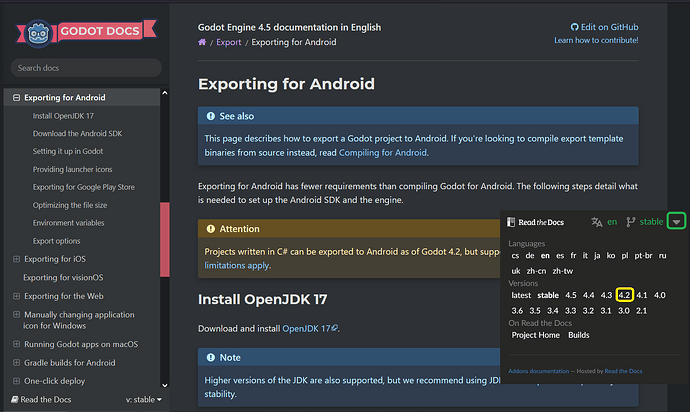Click the Search docs field
This screenshot has height=412, width=690.
[85, 68]
